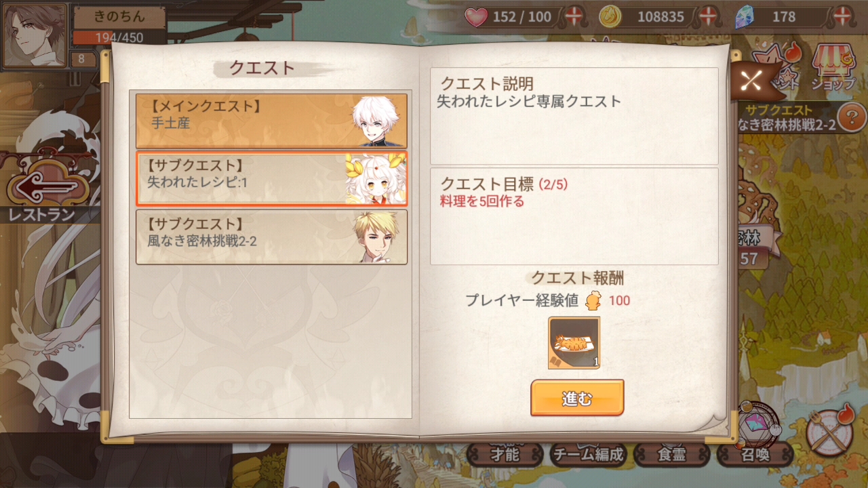Open the 食霊 menu button
This screenshot has width=868, height=488.
coord(671,453)
